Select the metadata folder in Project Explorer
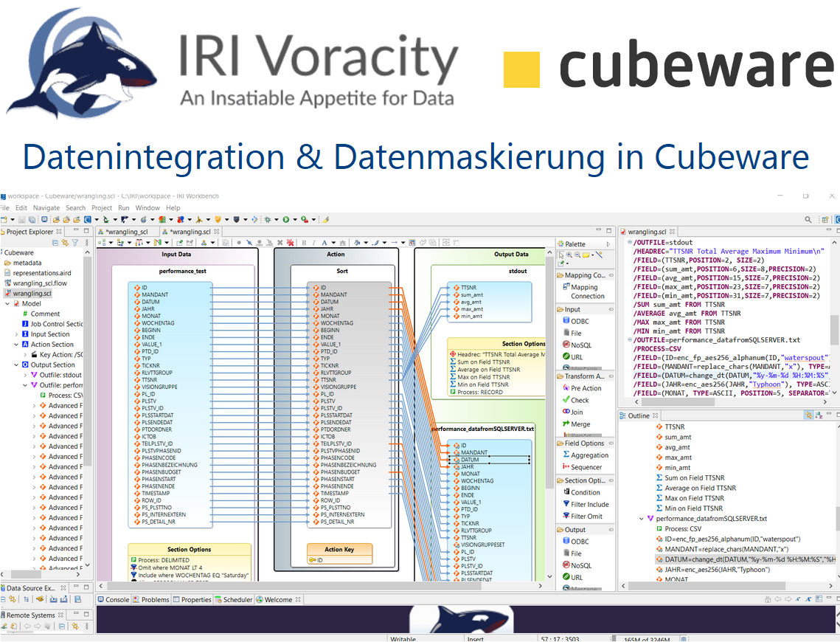Image resolution: width=840 pixels, height=642 pixels. 23,263
